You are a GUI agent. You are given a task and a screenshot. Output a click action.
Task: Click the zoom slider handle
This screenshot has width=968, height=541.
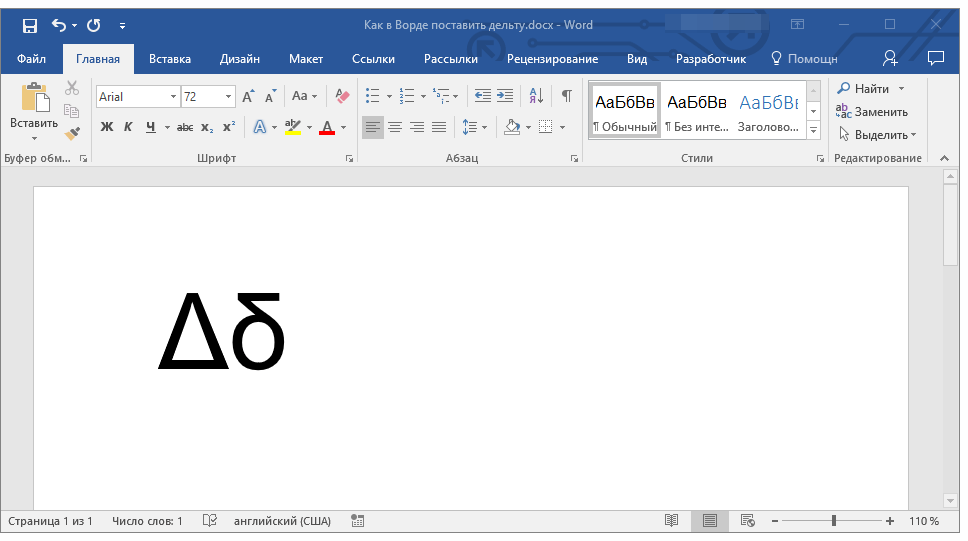point(834,521)
